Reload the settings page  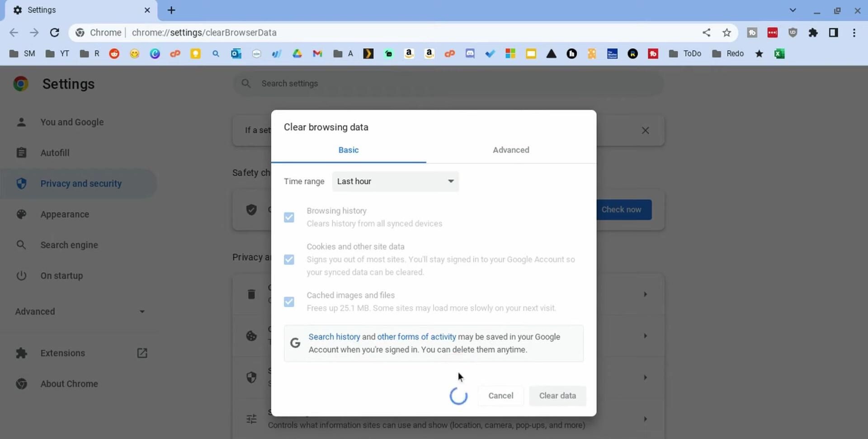point(55,33)
